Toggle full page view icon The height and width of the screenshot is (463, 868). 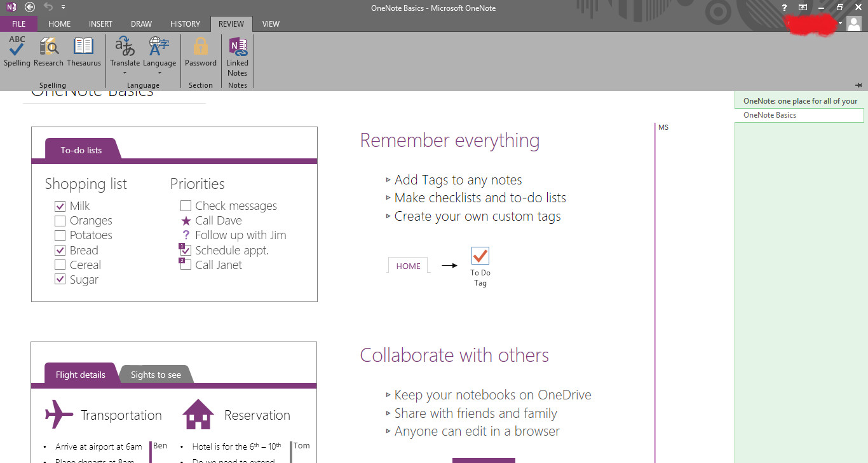click(x=803, y=8)
